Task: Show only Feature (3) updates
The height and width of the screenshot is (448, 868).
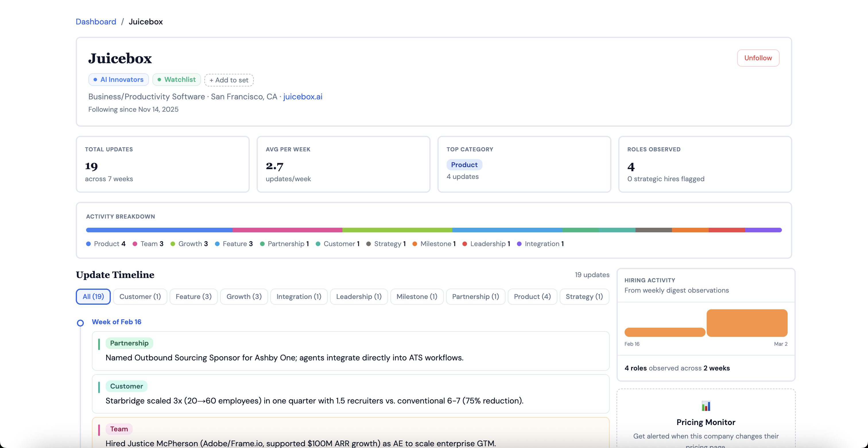Action: [193, 296]
